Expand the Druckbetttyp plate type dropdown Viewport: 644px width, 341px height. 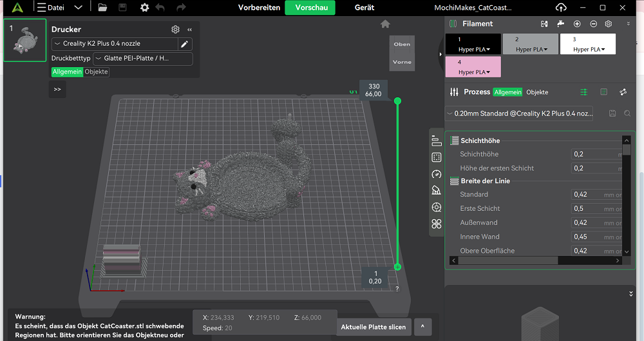click(142, 59)
